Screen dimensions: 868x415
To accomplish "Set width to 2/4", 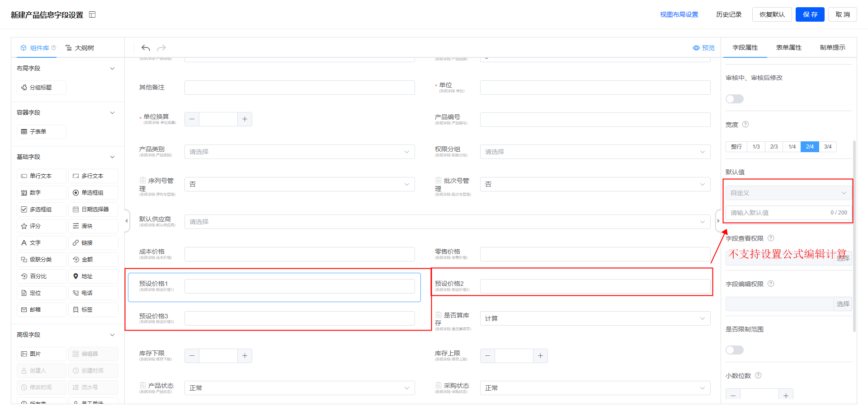I will click(x=810, y=147).
